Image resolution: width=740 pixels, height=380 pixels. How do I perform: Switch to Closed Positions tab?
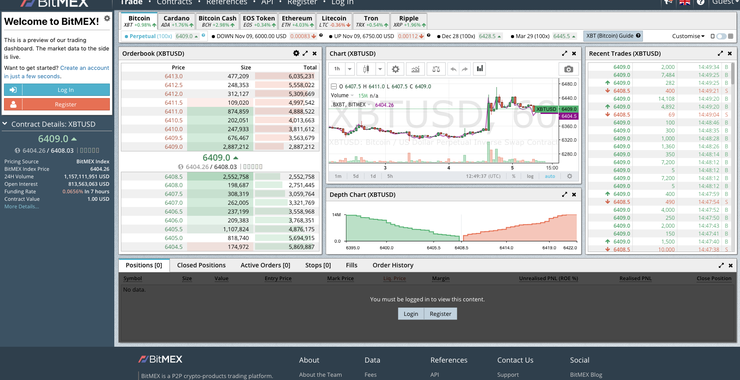[201, 265]
